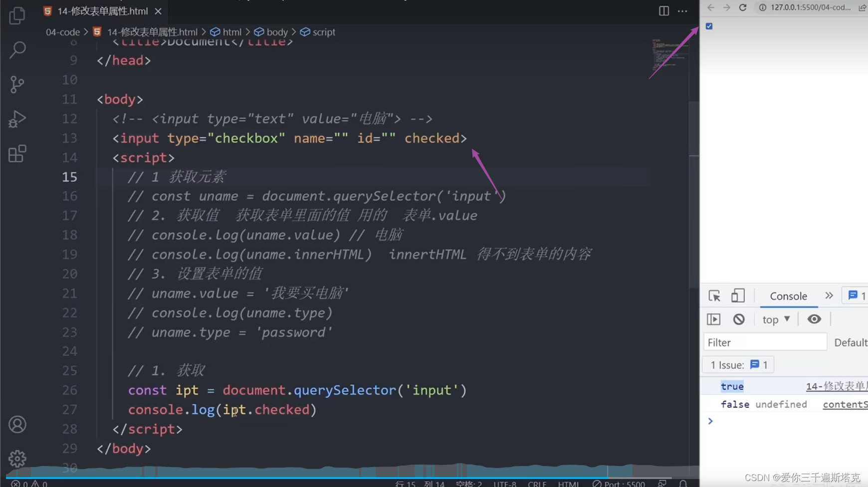Switch to the Console tab

click(x=788, y=296)
